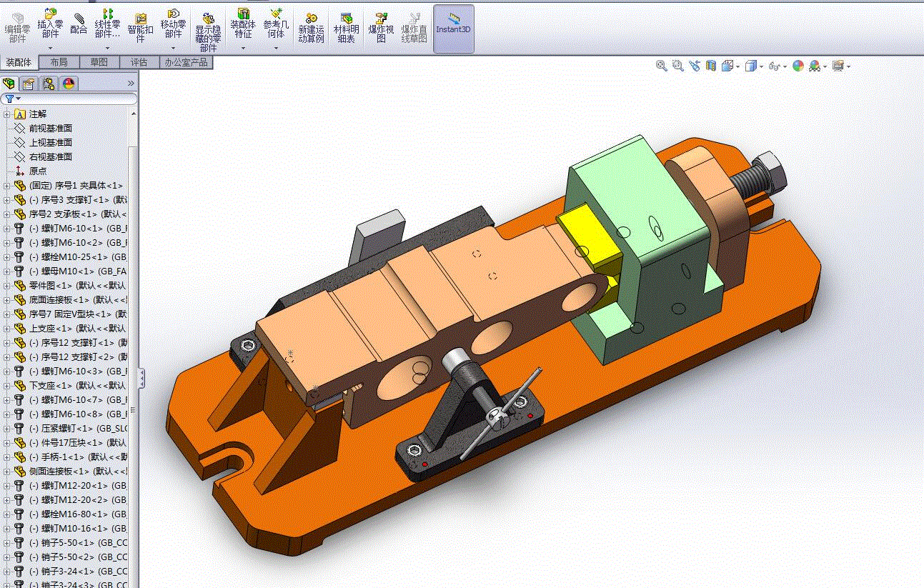This screenshot has height=588, width=924.
Task: Select 上支座<1> in the tree
Action: tap(78, 328)
